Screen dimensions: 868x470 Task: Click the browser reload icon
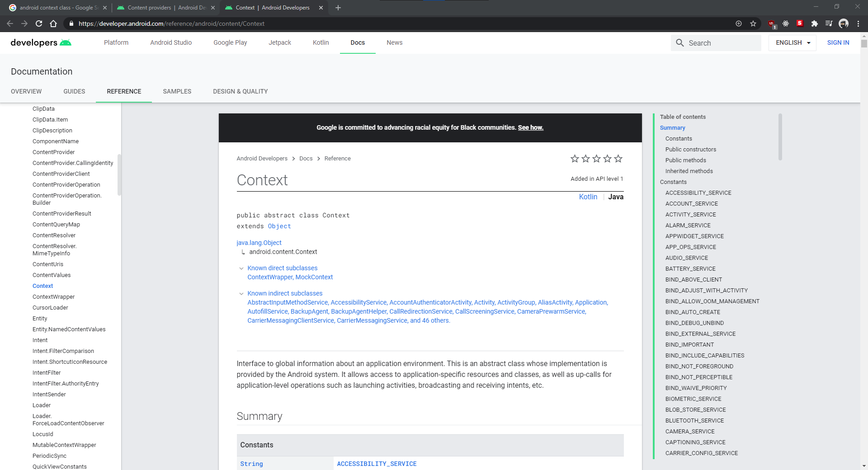coord(39,23)
